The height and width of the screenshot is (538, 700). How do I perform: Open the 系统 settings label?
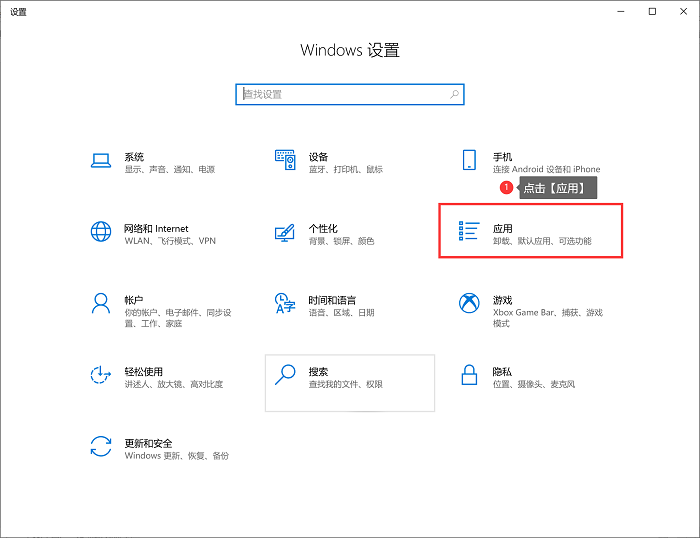coord(134,157)
